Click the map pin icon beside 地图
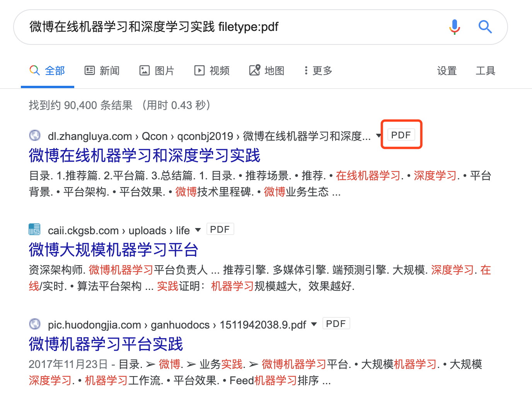 point(255,70)
